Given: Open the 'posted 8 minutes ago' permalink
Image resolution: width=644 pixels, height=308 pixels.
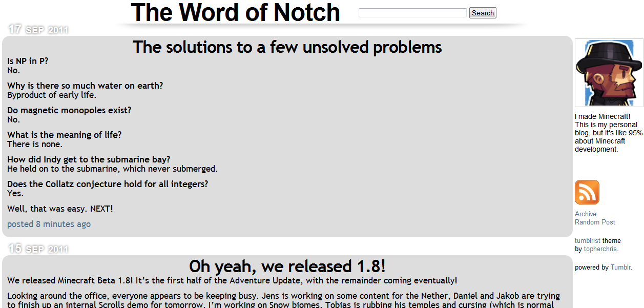Looking at the screenshot, I should coord(49,224).
